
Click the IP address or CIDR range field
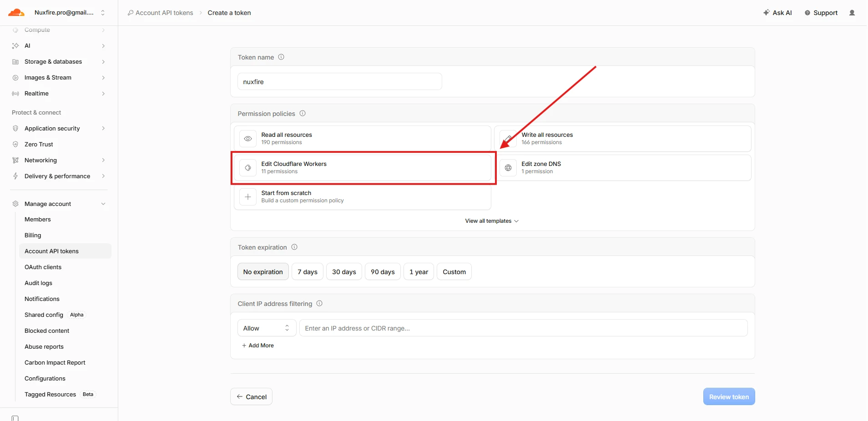(523, 328)
